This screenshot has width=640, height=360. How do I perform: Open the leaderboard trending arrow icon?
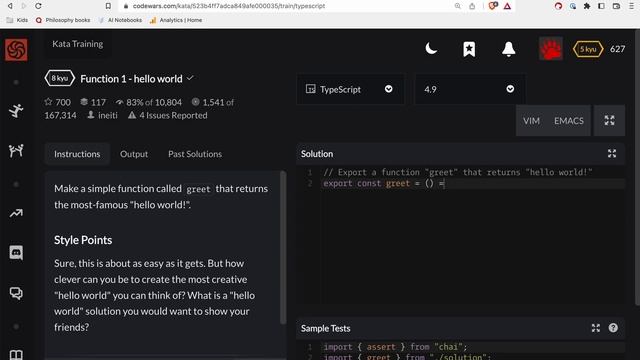click(16, 213)
